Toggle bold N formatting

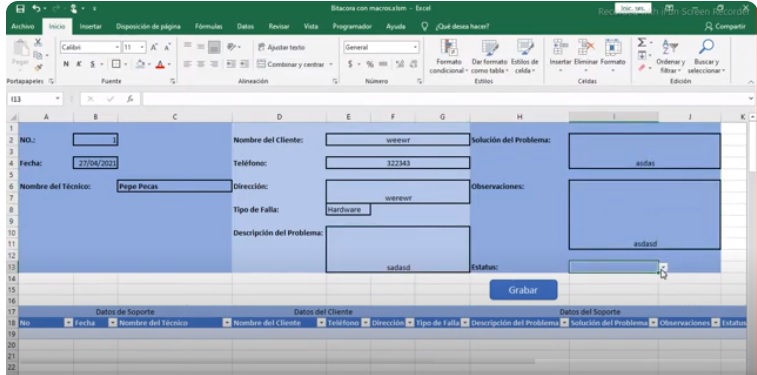66,64
